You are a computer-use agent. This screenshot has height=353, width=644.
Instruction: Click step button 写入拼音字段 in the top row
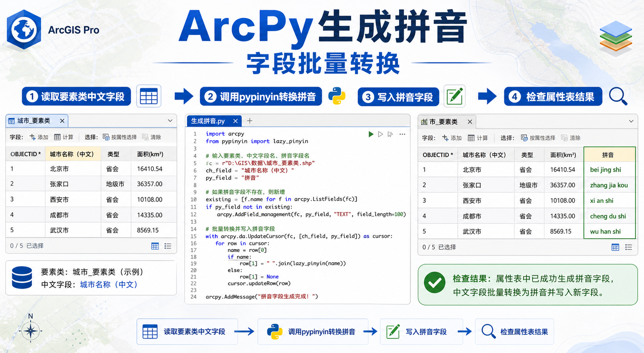coord(398,97)
